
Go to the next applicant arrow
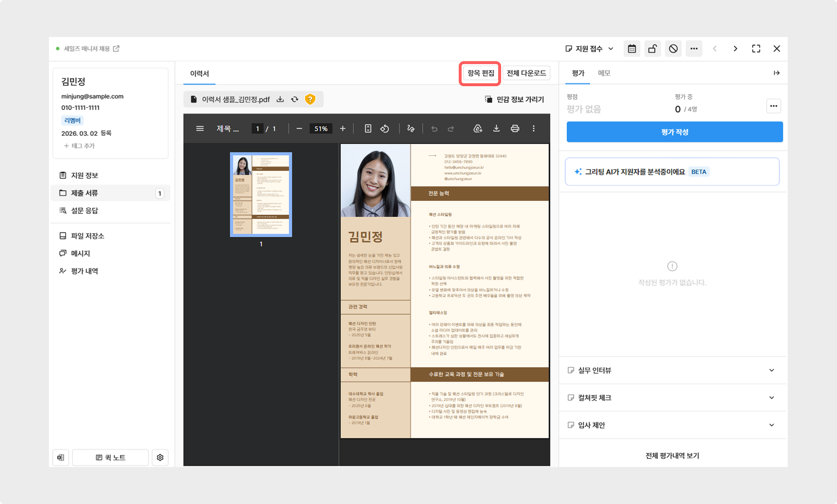736,49
